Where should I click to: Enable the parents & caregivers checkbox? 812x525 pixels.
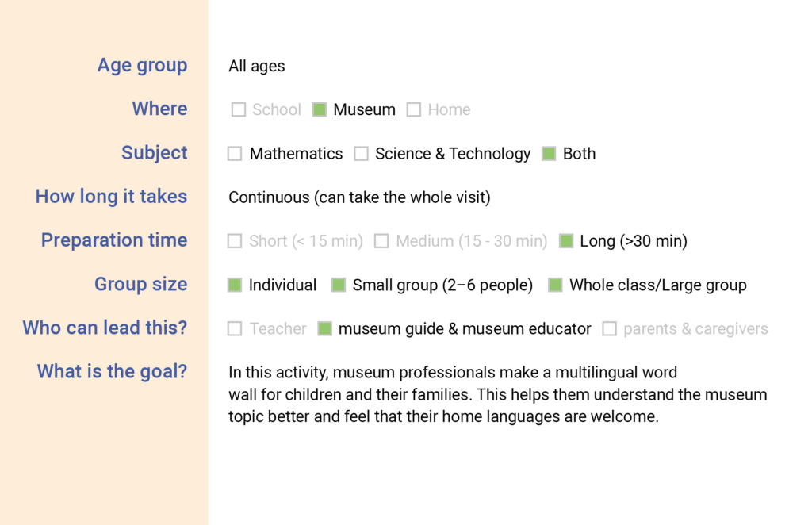pos(609,328)
